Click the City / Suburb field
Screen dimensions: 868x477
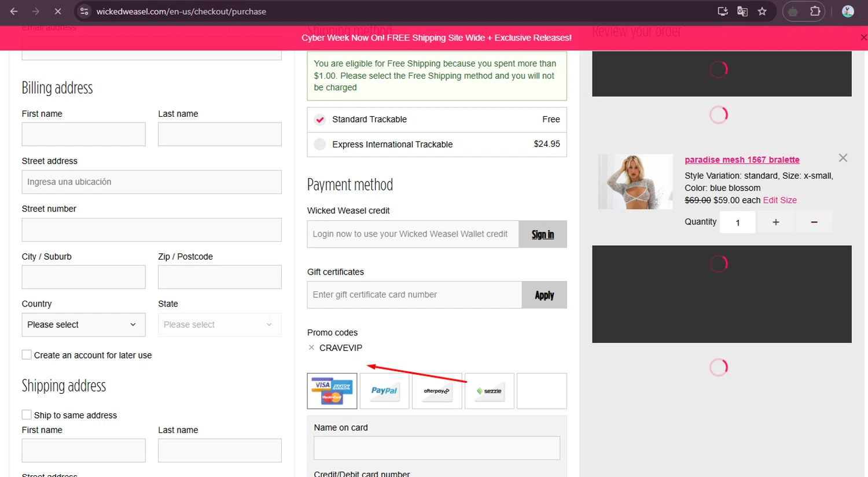point(83,277)
